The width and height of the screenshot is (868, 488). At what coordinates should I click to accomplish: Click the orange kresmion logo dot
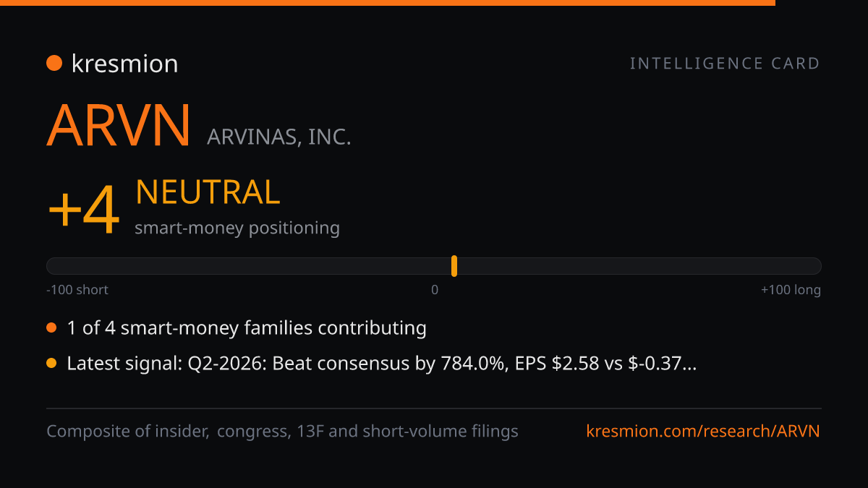54,64
